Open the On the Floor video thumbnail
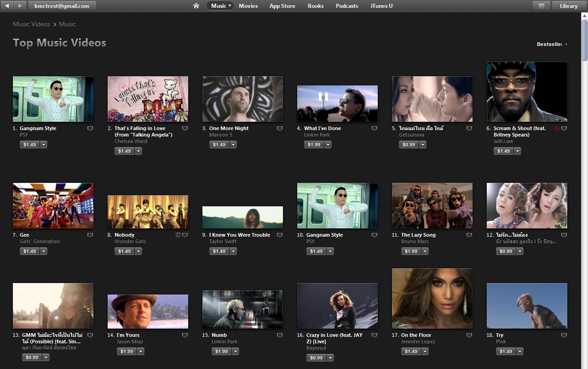The width and height of the screenshot is (588, 369). pos(432,299)
